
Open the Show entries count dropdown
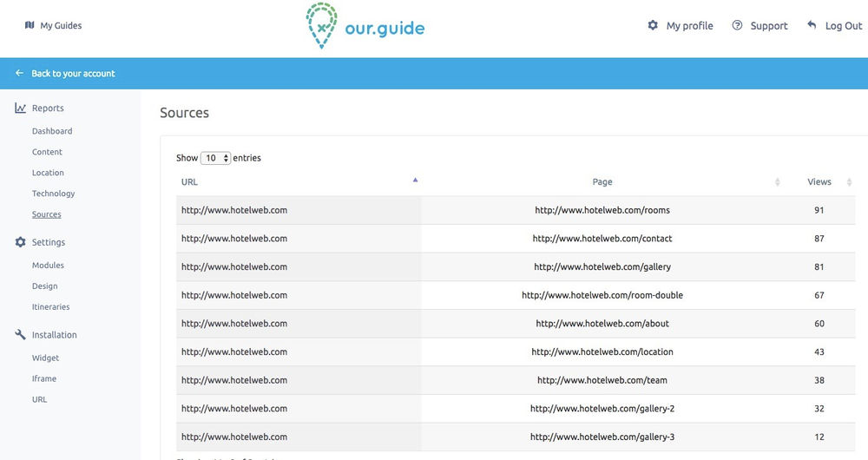tap(215, 158)
